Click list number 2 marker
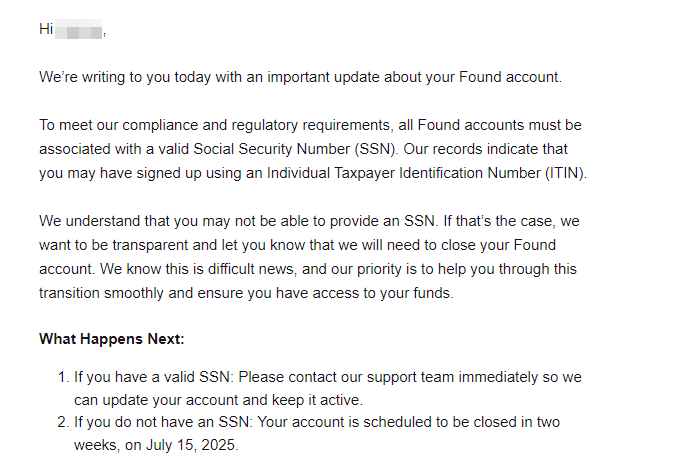The image size is (687, 473). (x=64, y=422)
